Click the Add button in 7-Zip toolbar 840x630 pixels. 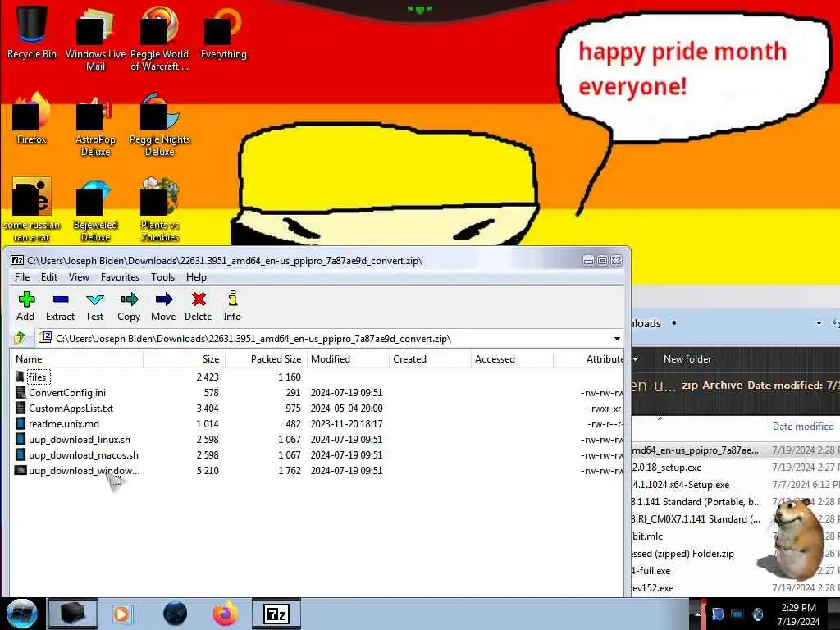(25, 307)
